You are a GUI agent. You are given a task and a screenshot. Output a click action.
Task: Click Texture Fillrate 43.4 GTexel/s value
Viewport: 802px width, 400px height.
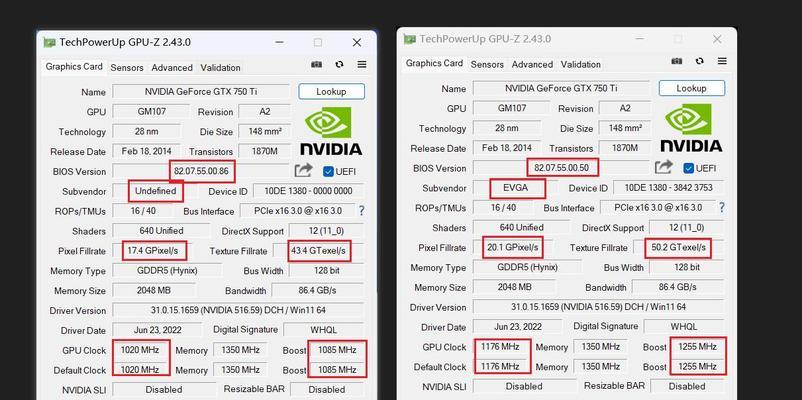pyautogui.click(x=318, y=251)
